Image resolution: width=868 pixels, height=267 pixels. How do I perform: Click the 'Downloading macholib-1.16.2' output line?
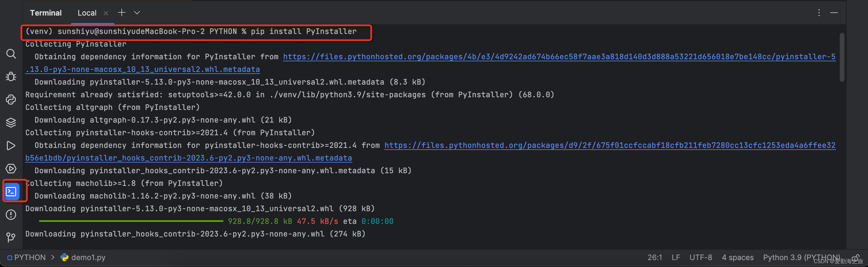163,196
